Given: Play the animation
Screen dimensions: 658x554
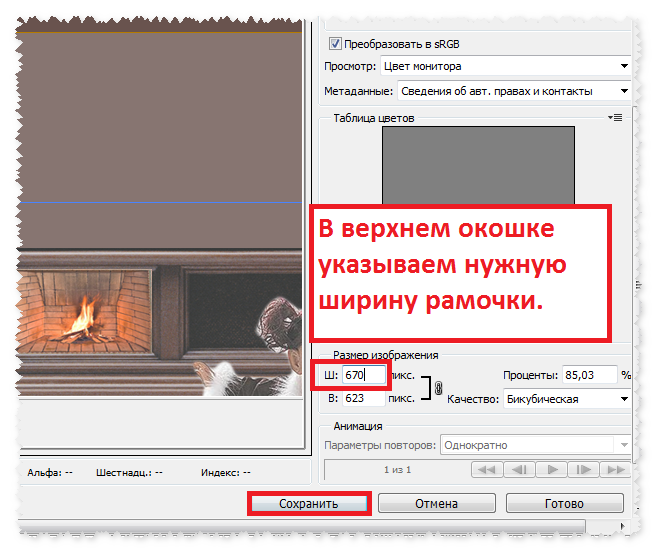Looking at the screenshot, I should coord(551,470).
